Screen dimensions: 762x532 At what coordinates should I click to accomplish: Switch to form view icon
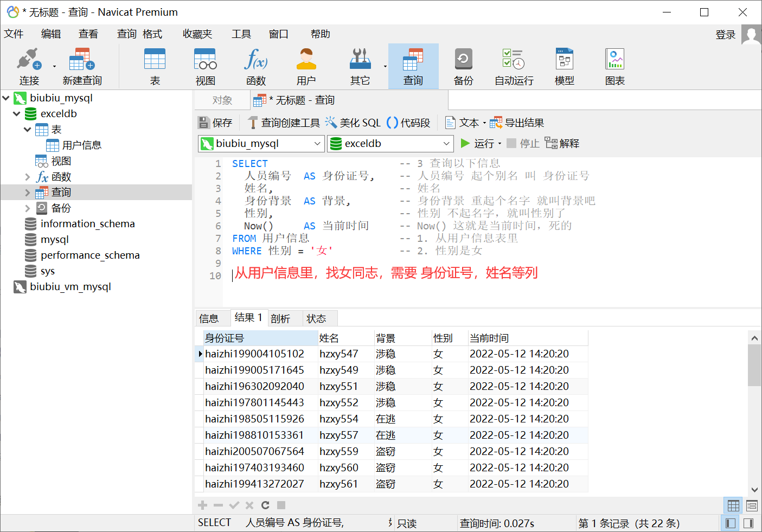click(752, 506)
